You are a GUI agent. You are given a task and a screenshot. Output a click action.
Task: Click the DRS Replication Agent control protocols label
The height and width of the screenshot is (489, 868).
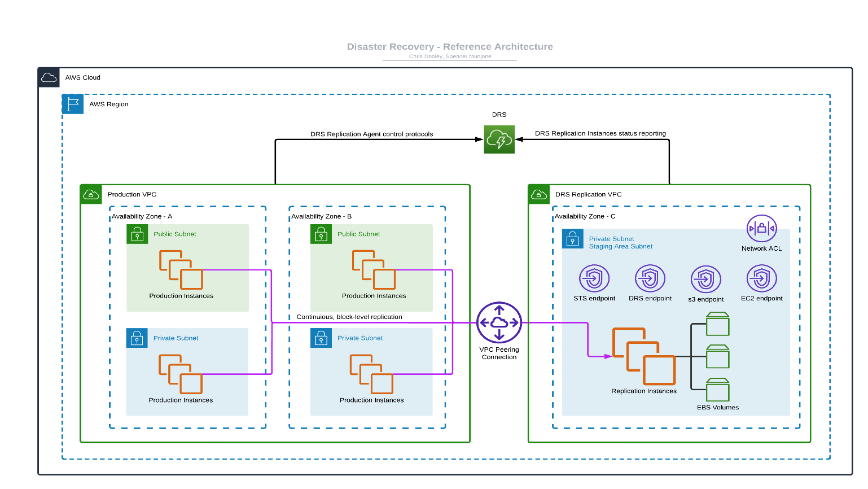click(x=372, y=134)
